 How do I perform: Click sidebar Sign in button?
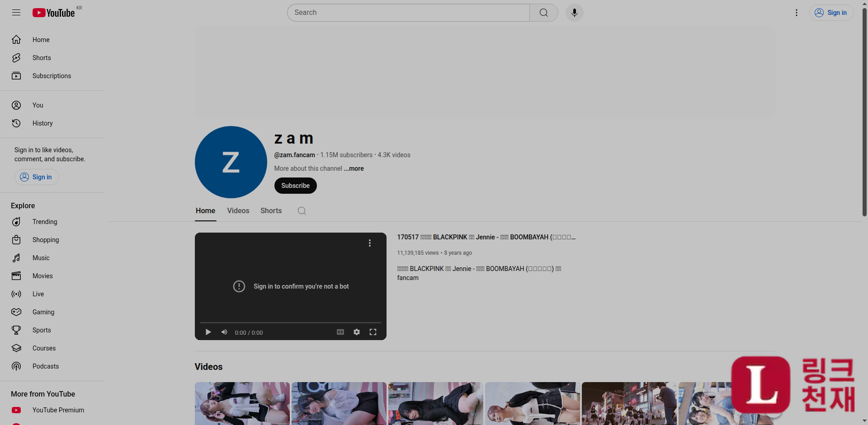click(37, 177)
